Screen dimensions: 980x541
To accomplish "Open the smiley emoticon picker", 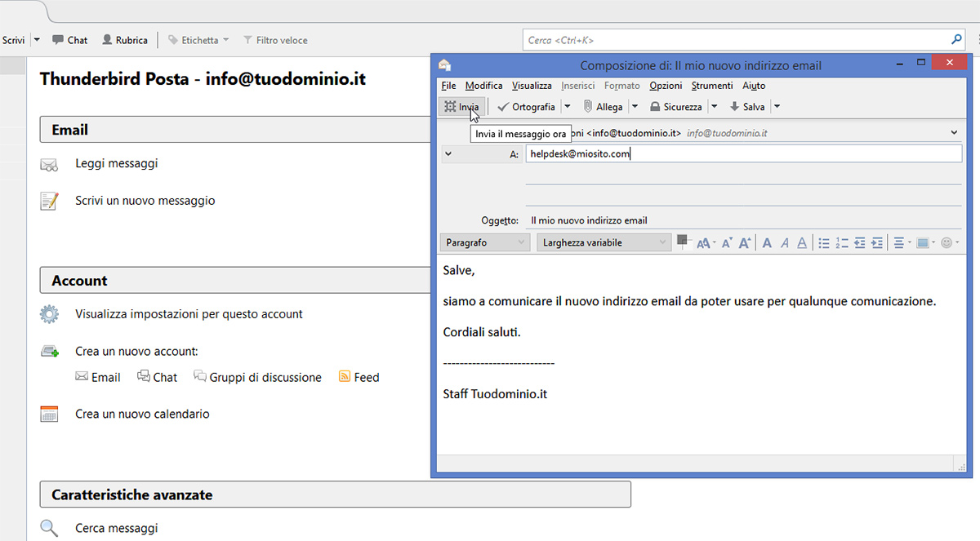I will (950, 243).
